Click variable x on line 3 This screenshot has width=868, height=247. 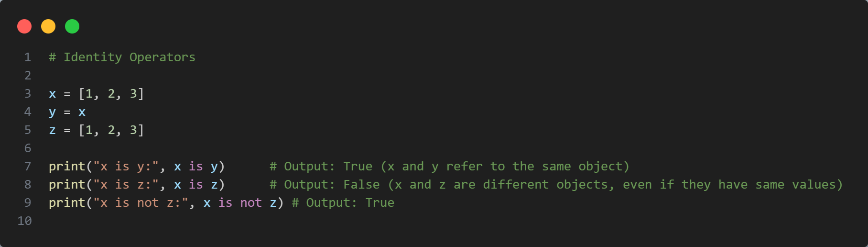(53, 94)
